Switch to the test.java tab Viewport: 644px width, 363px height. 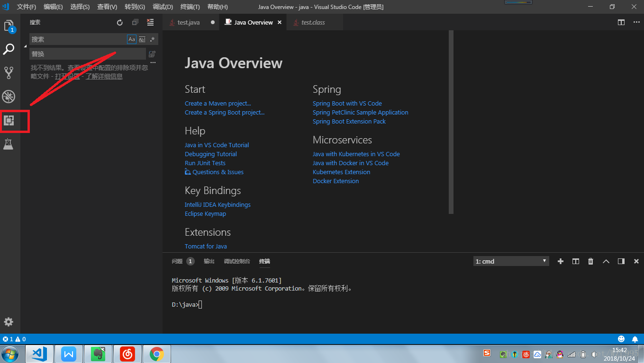(x=191, y=22)
